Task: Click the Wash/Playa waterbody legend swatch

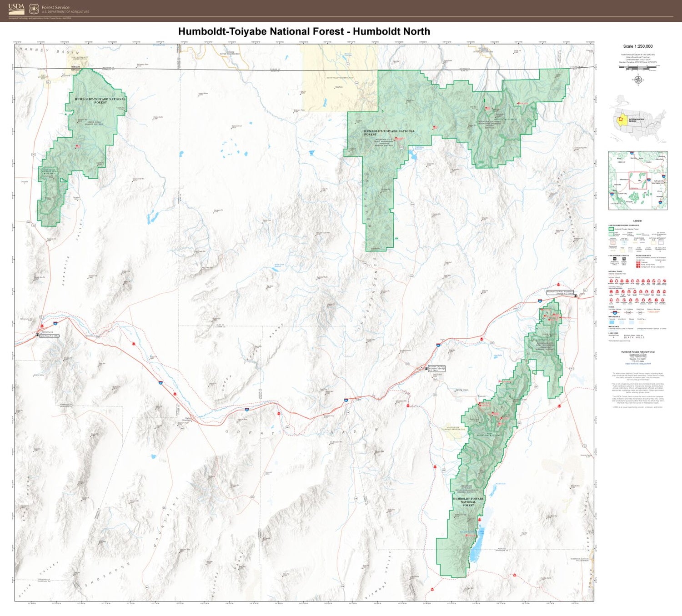Action: [641, 322]
